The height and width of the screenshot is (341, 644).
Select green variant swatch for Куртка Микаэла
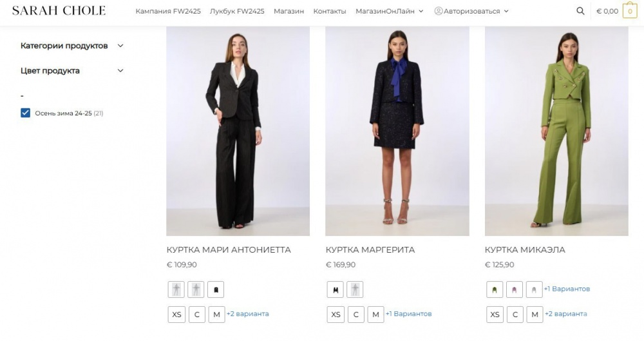(494, 289)
